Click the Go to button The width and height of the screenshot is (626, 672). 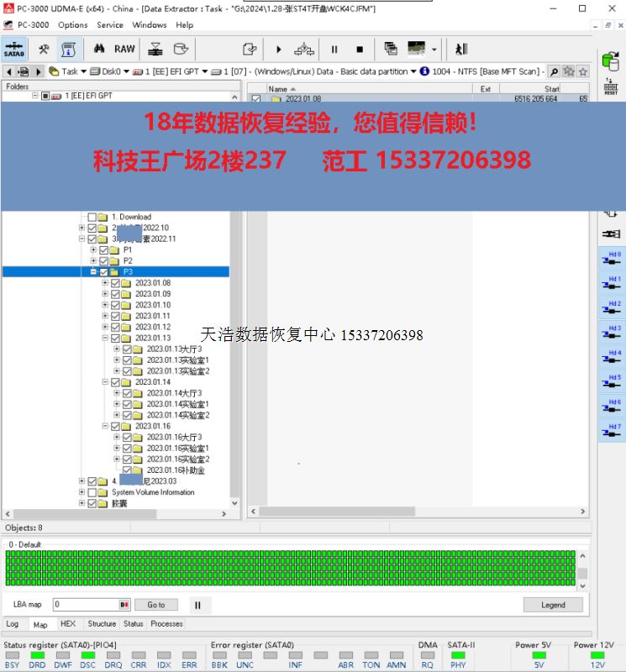point(156,605)
